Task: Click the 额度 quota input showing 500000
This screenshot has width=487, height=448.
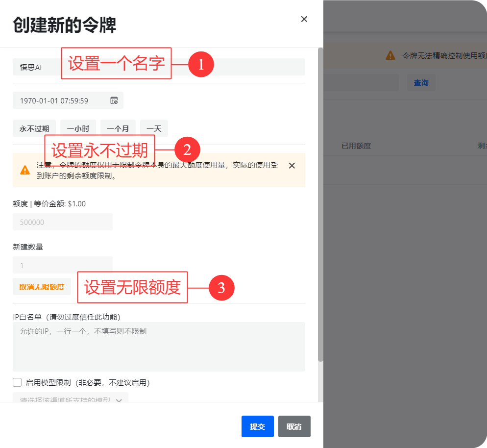Action: point(62,222)
